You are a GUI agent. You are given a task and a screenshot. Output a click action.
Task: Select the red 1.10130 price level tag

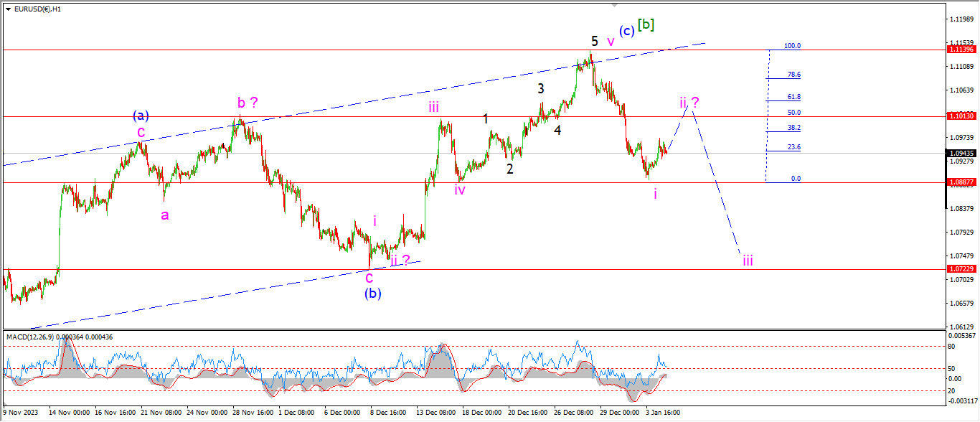point(961,116)
